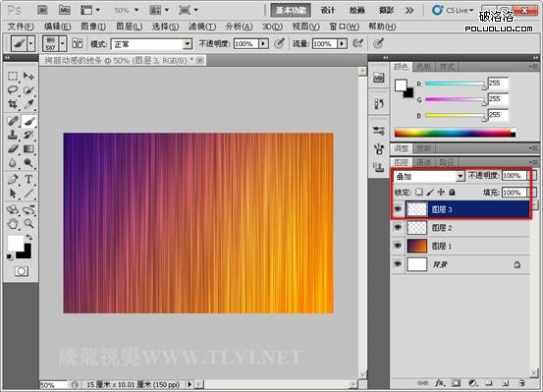Swap foreground and background colors
Image resolution: width=543 pixels, height=392 pixels.
[x=29, y=238]
